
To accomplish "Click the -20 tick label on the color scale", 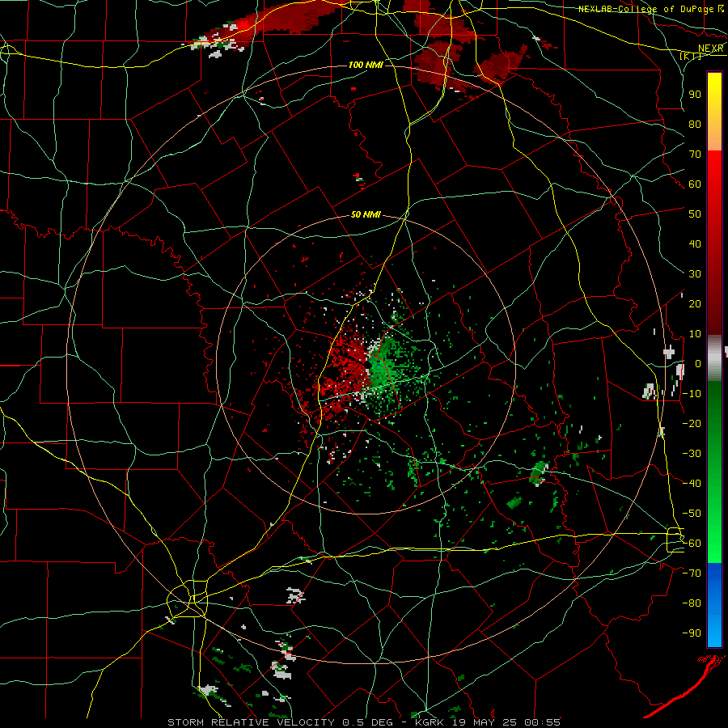I will click(x=692, y=423).
